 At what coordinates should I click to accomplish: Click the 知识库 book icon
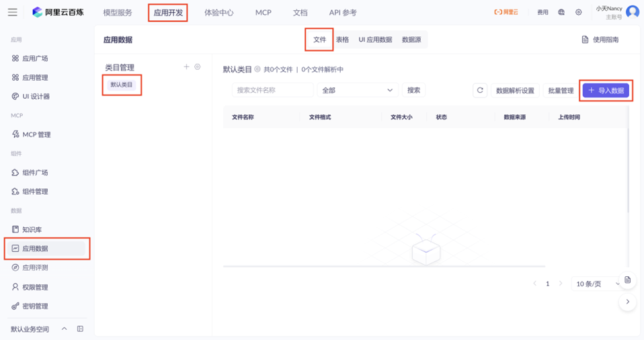click(15, 229)
